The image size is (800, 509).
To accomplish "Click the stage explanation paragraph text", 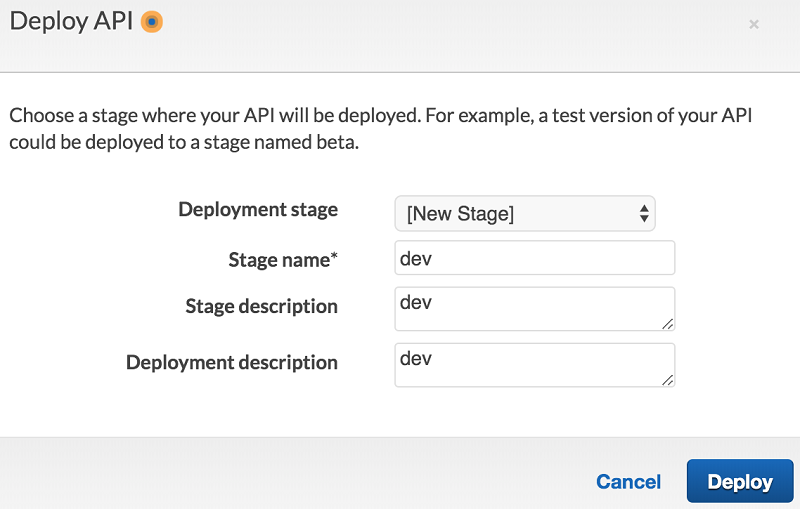I will point(380,129).
